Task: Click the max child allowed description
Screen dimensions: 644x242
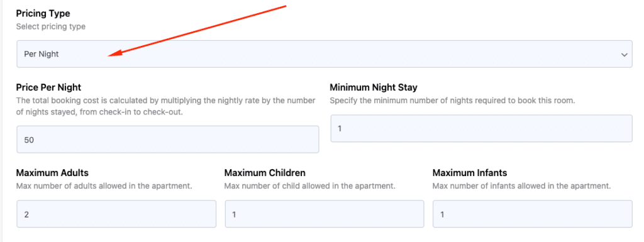Action: coord(309,186)
